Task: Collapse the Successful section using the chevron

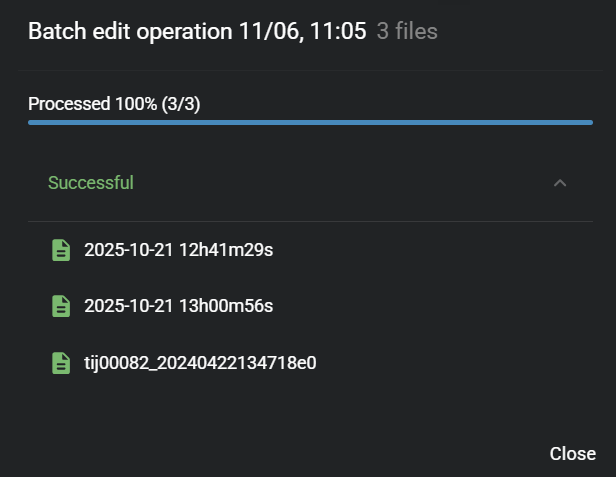Action: tap(560, 183)
